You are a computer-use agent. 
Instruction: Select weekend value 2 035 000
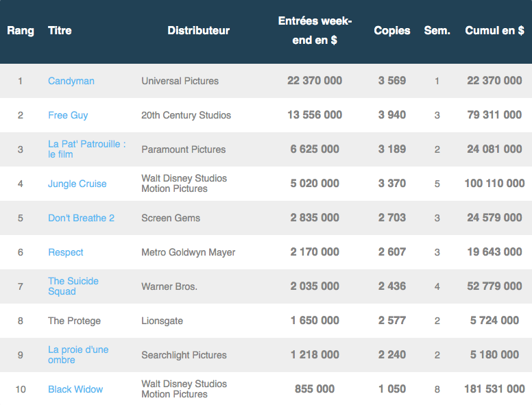click(x=315, y=286)
